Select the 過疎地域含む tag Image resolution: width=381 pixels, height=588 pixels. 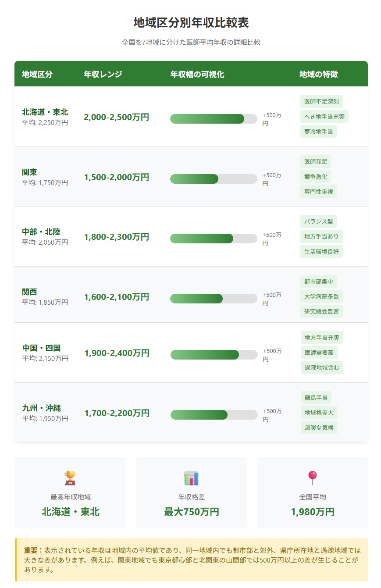coord(322,367)
